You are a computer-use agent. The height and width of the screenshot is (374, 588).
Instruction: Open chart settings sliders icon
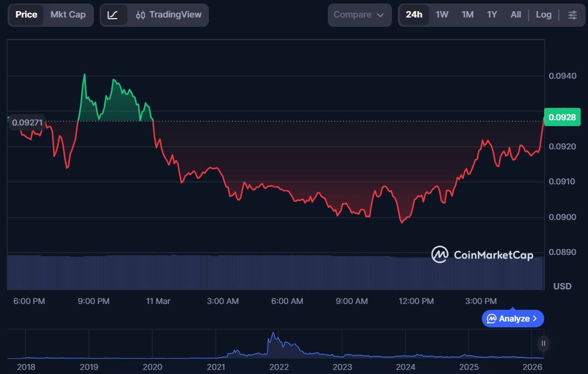(x=572, y=15)
